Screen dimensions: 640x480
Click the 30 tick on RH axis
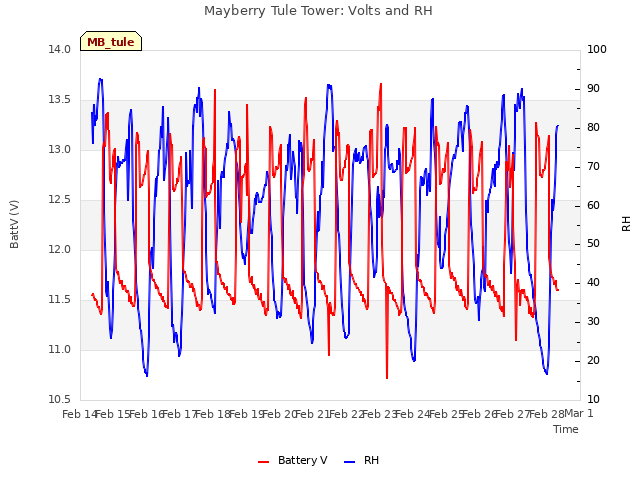(x=593, y=322)
